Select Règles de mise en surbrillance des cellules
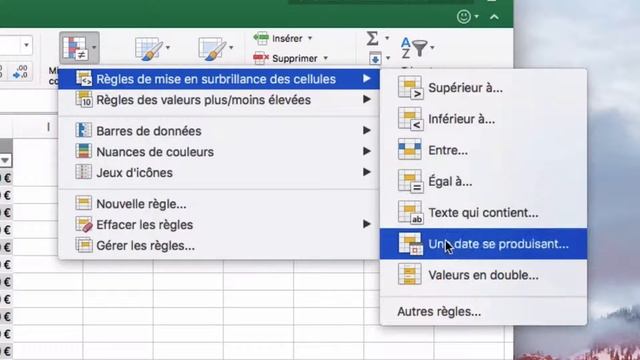Image resolution: width=640 pixels, height=360 pixels. pos(219,79)
